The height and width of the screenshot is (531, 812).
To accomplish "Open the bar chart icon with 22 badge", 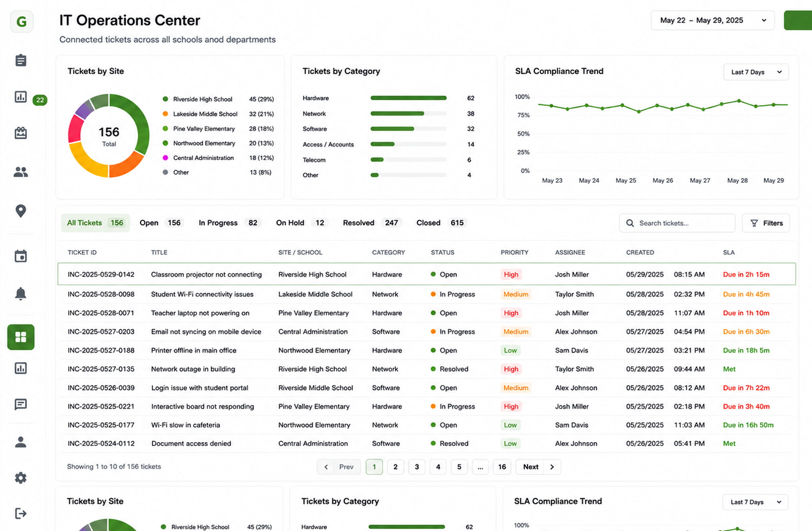I will [x=21, y=97].
